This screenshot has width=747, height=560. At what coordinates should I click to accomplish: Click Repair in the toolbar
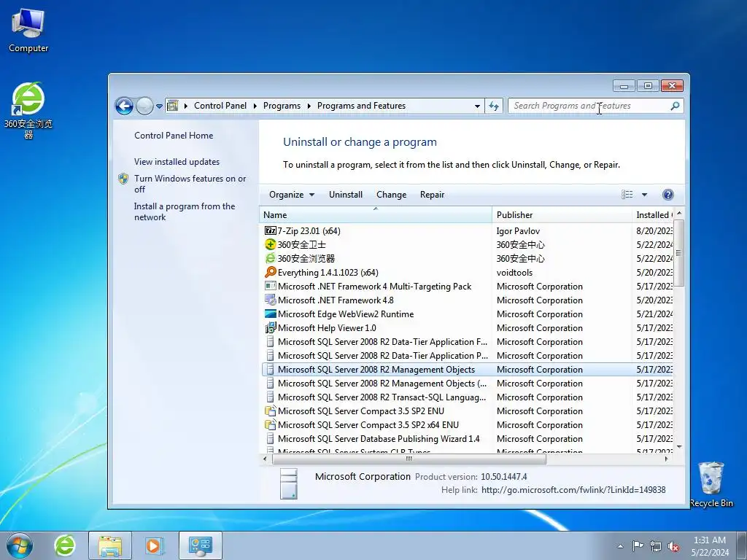432,194
